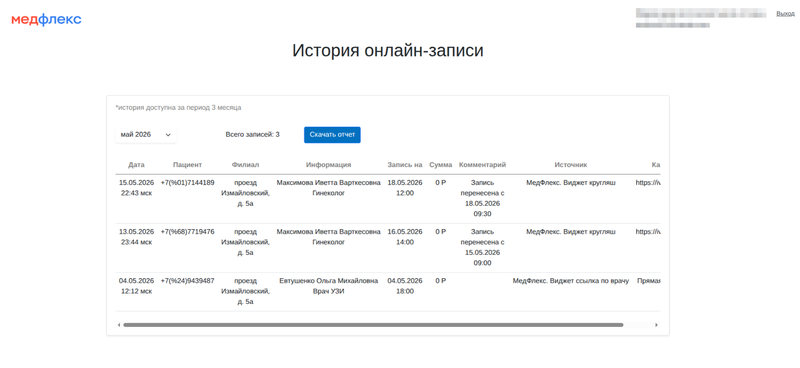Click the Выход logout link

click(x=785, y=14)
